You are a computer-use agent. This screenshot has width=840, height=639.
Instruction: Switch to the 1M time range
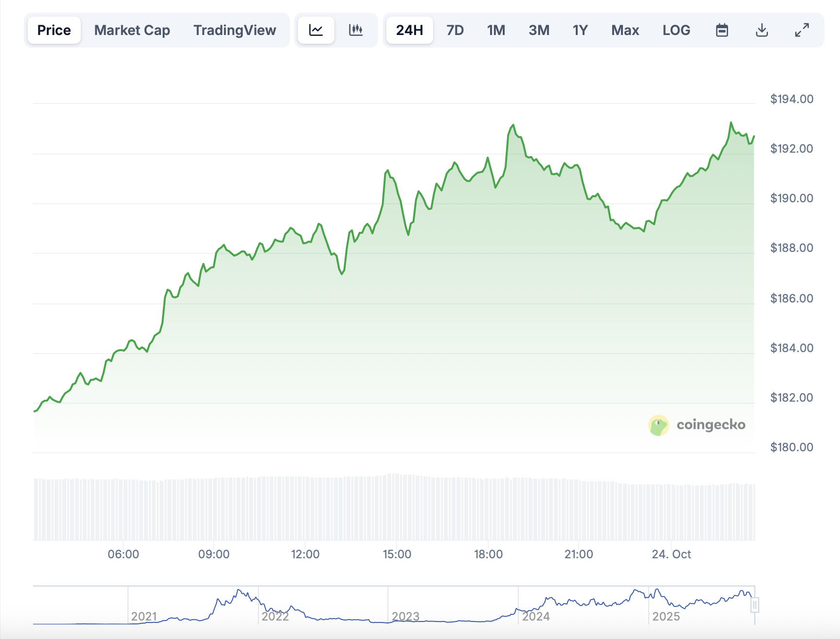tap(496, 30)
